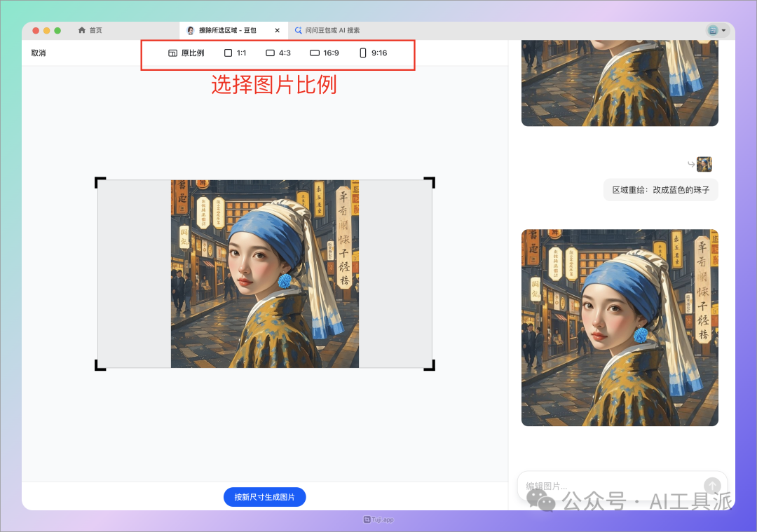The image size is (757, 532).
Task: Click the bottom-right crop corner handle
Action: (430, 365)
